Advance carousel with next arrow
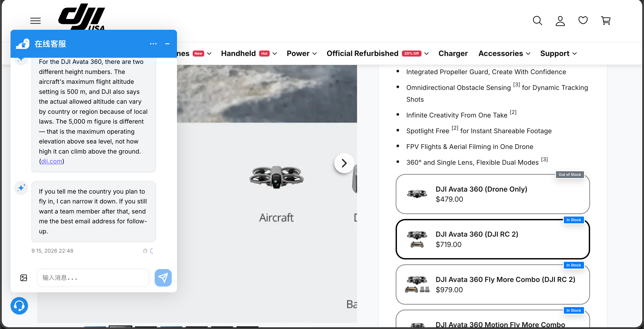 pyautogui.click(x=344, y=163)
